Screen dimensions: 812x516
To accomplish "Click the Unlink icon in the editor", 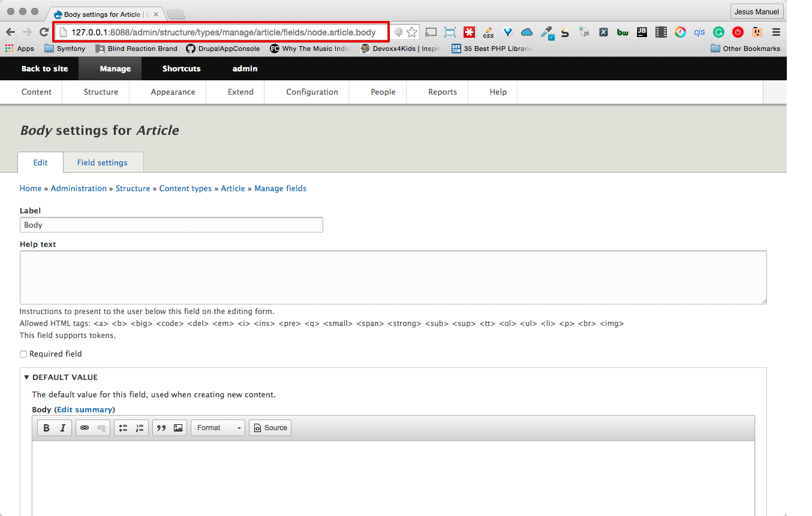I will (x=101, y=427).
